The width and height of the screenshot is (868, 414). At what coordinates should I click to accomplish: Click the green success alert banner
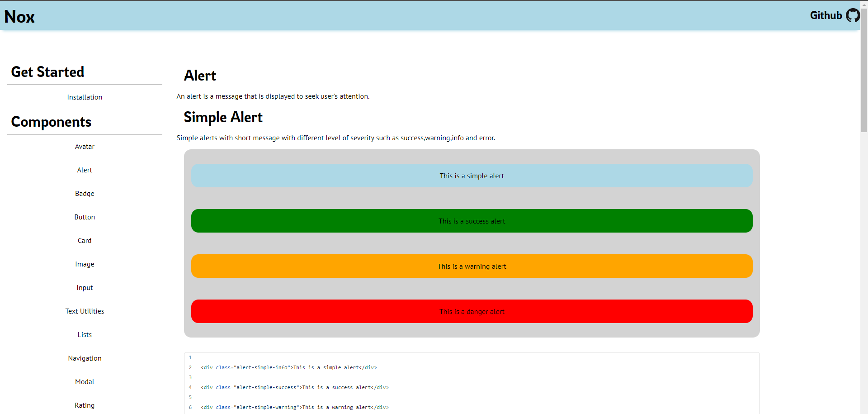(x=472, y=221)
